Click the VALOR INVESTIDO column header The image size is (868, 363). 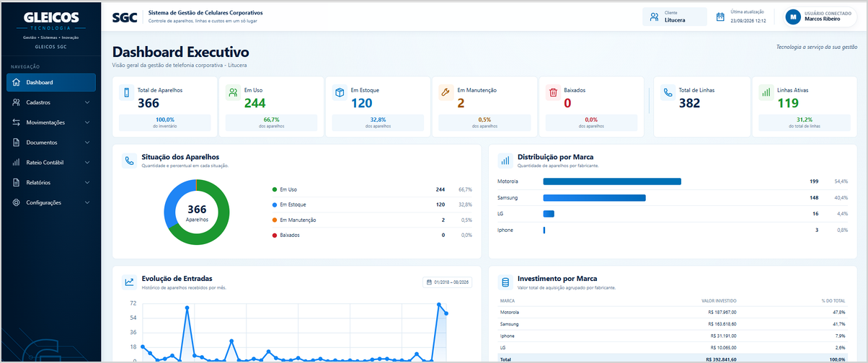click(x=719, y=300)
